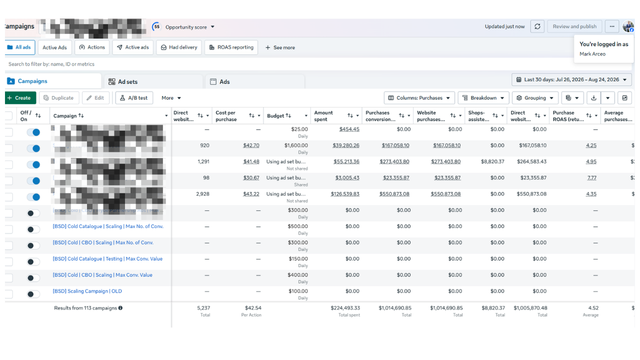Sort by Purchases conversion value arrows
Image resolution: width=640 pixels, height=360 pixels.
(401, 116)
